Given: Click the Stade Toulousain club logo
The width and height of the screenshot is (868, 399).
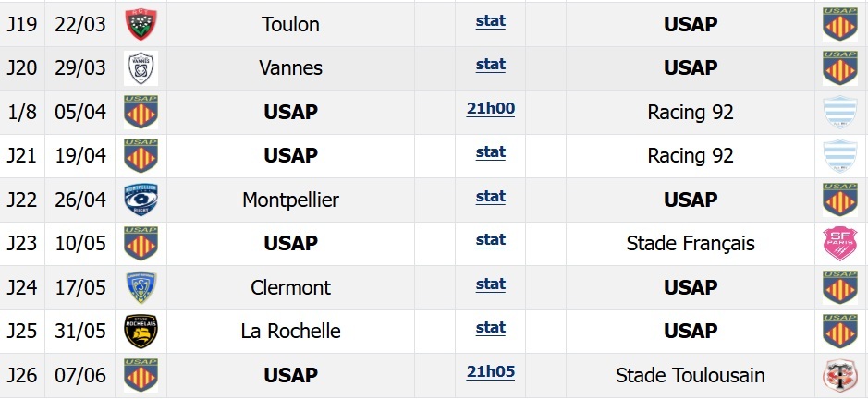Looking at the screenshot, I should pyautogui.click(x=840, y=376).
